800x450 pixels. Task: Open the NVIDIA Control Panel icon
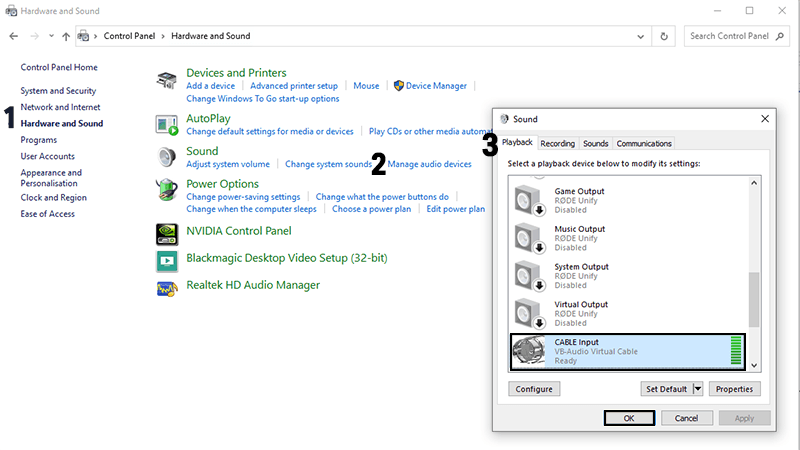[167, 232]
